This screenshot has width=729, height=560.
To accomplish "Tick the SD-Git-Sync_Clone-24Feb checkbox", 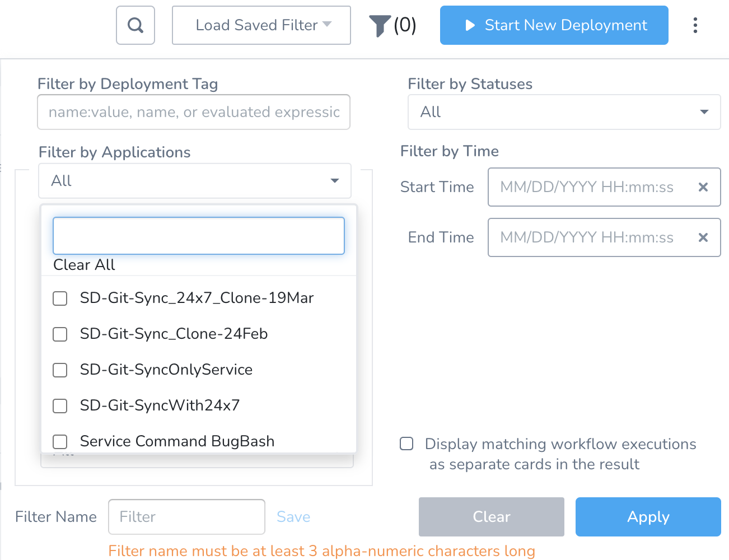I will click(x=60, y=334).
